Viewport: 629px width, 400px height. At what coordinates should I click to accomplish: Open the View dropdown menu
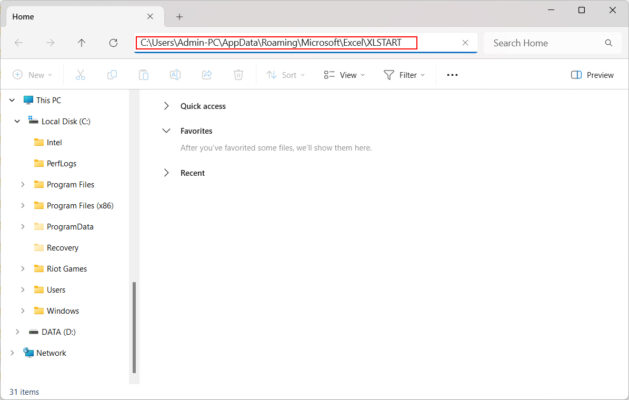click(x=344, y=75)
